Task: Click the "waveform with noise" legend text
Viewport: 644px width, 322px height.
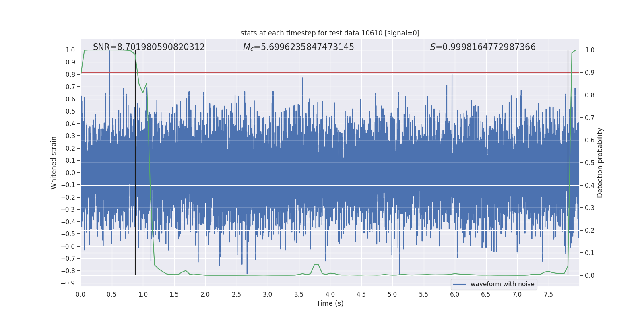Action: click(502, 284)
